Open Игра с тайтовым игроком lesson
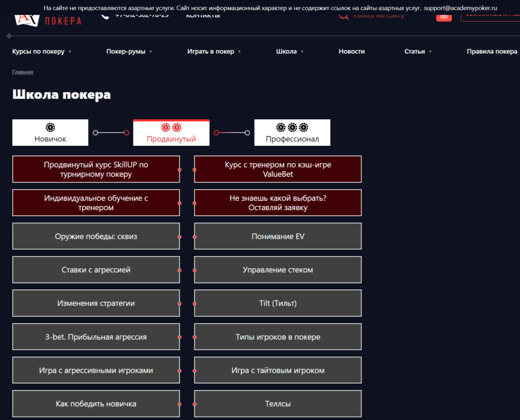This screenshot has width=520, height=420. (278, 370)
